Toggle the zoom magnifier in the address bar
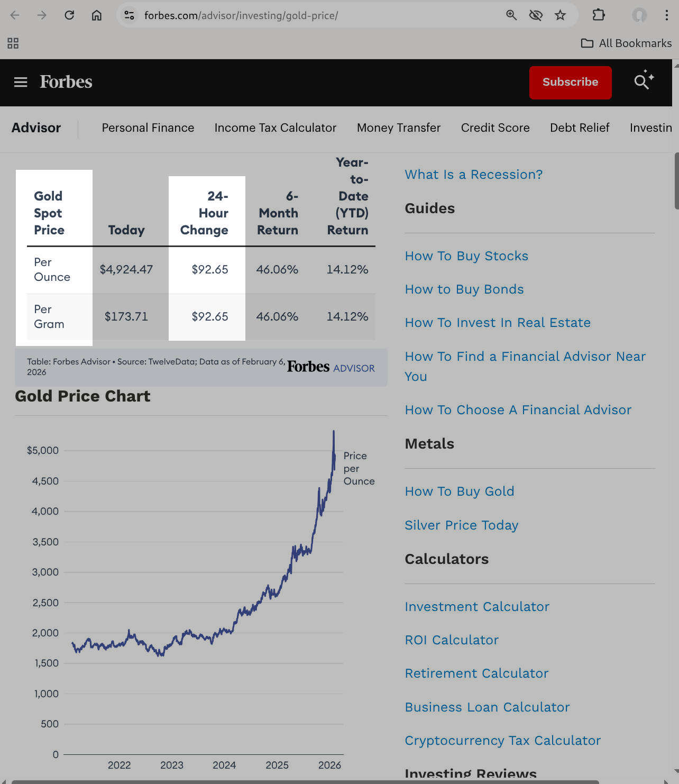The height and width of the screenshot is (784, 679). 511,15
